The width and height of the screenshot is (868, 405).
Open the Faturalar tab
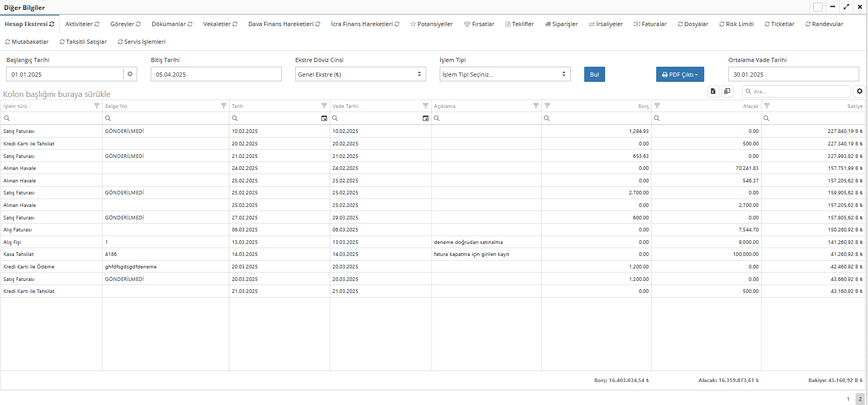point(650,24)
